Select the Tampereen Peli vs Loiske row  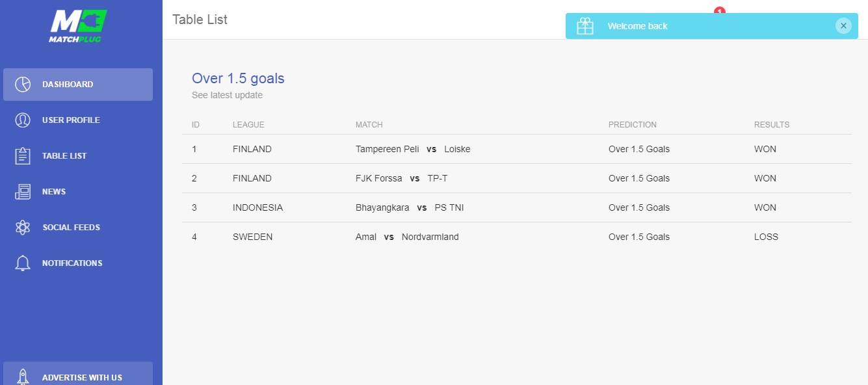(x=517, y=149)
